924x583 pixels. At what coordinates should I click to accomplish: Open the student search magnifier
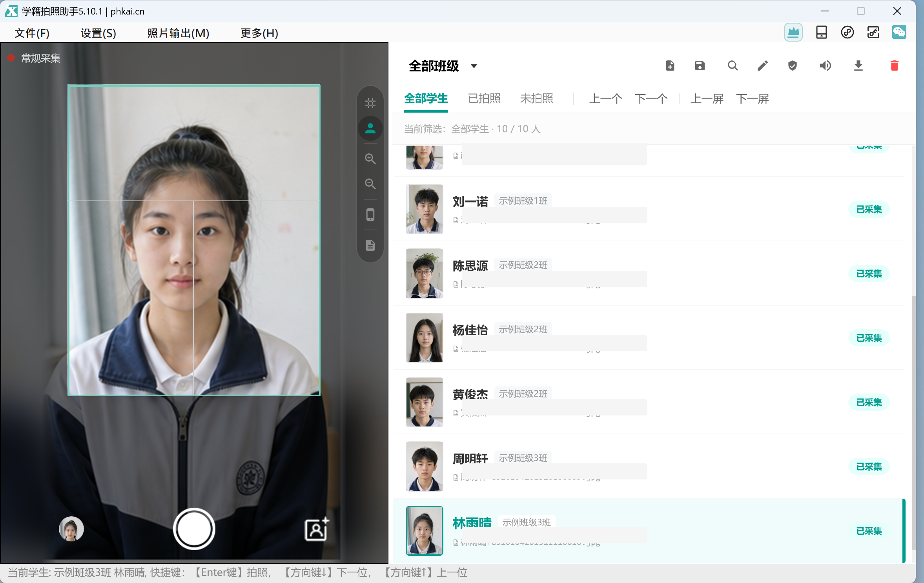(733, 66)
